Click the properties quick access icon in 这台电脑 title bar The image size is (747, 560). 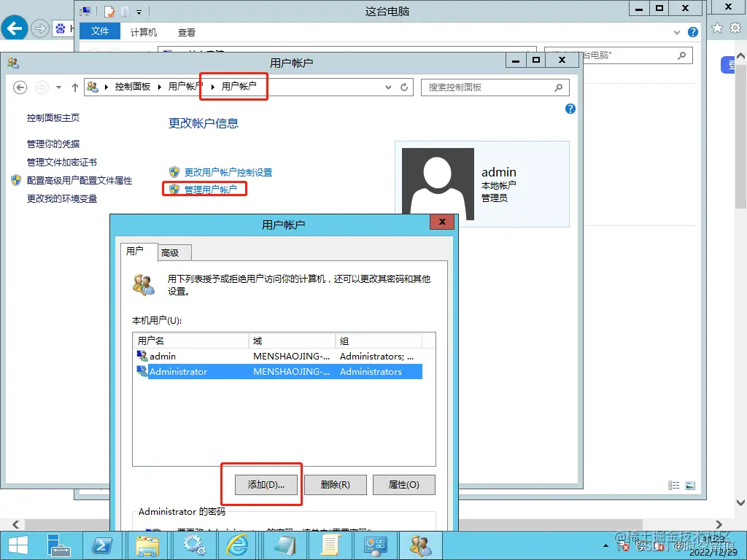109,12
